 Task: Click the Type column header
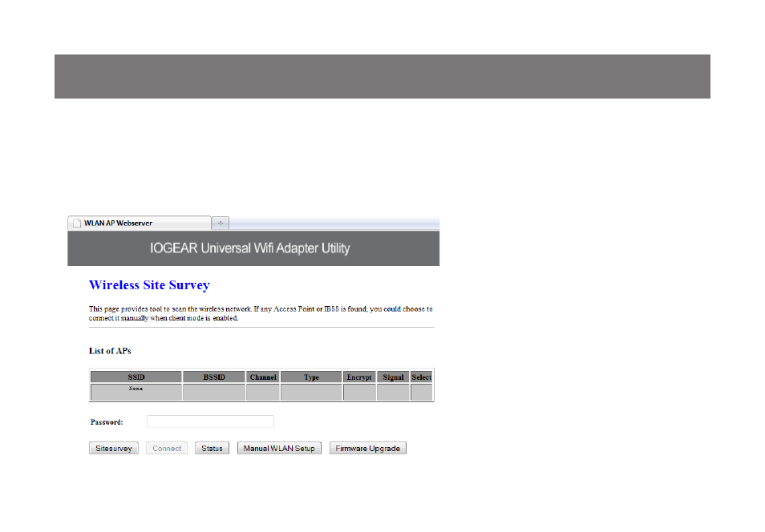(x=311, y=377)
